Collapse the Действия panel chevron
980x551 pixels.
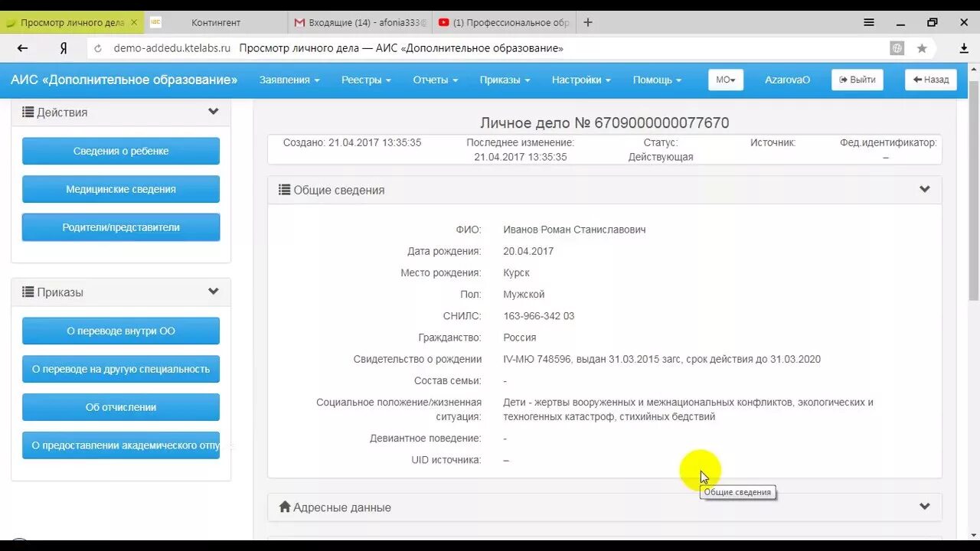[x=214, y=112]
